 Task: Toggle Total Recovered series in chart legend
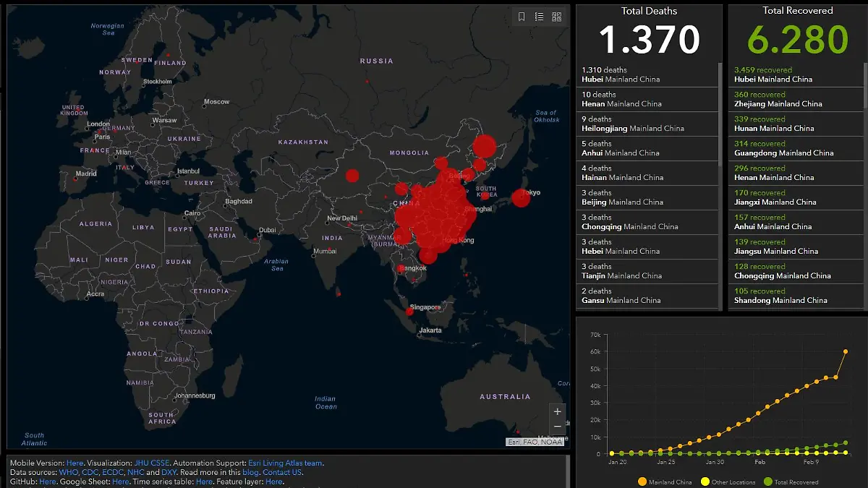[x=790, y=481]
